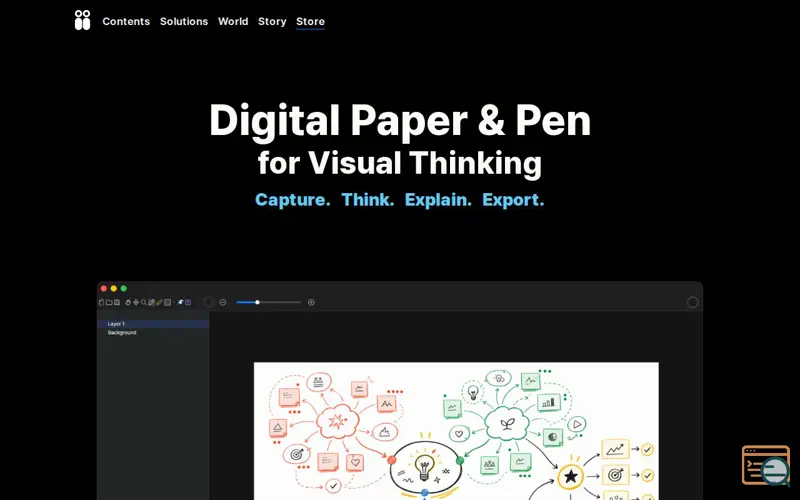Click the green maximize window dot

123,289
